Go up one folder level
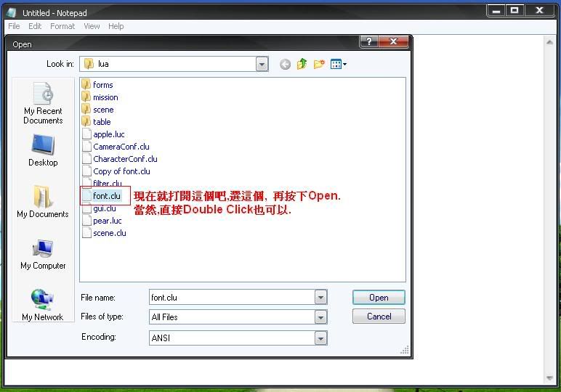The image size is (561, 392). pos(302,65)
